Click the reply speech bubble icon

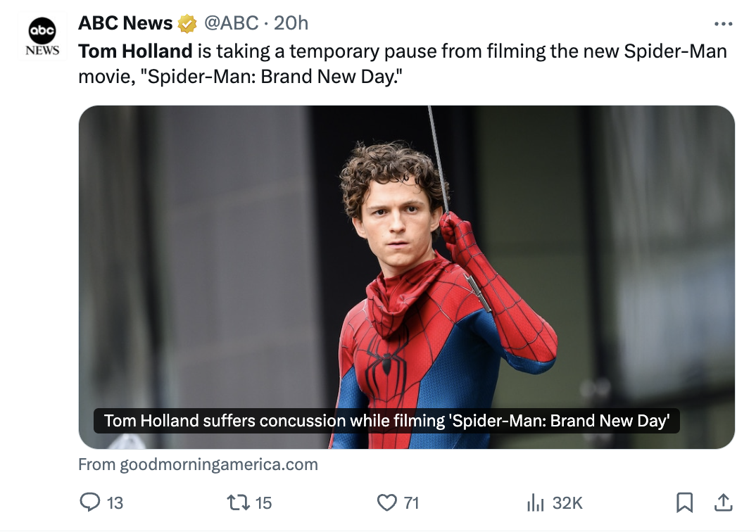click(x=90, y=502)
